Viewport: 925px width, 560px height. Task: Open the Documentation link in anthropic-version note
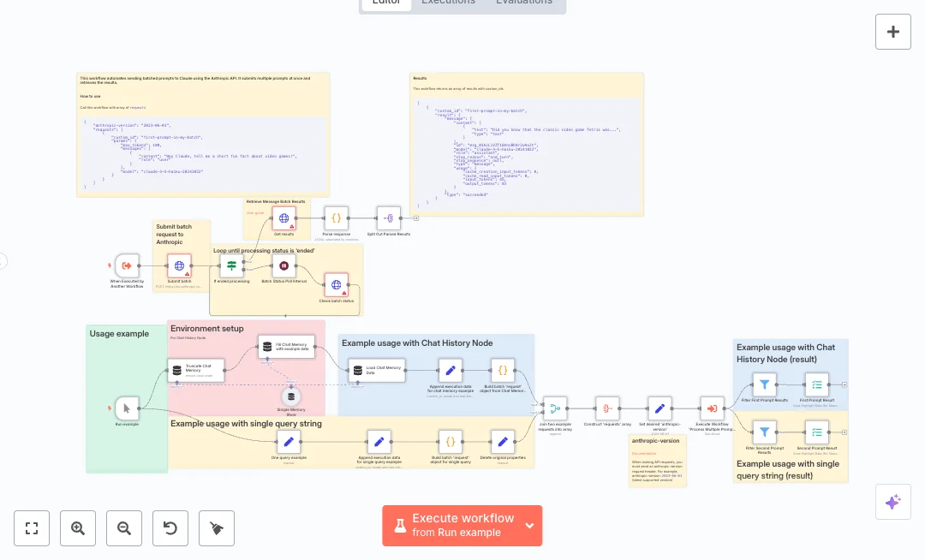tap(644, 452)
